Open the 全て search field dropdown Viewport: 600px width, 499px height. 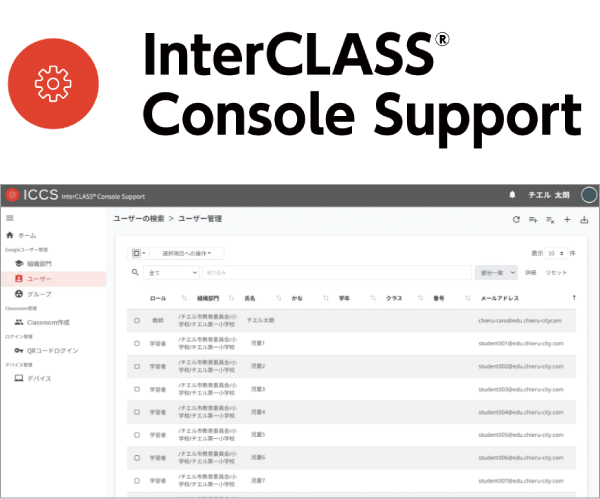[171, 272]
